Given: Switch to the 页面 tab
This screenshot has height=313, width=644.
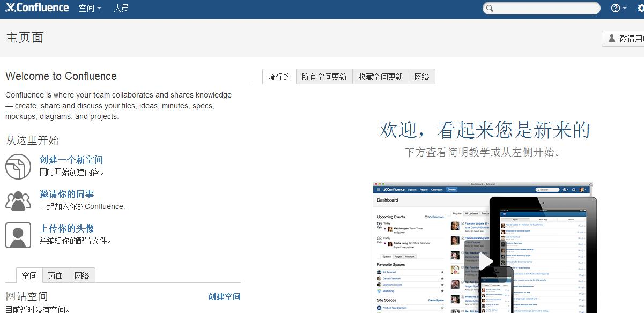Looking at the screenshot, I should pos(55,275).
